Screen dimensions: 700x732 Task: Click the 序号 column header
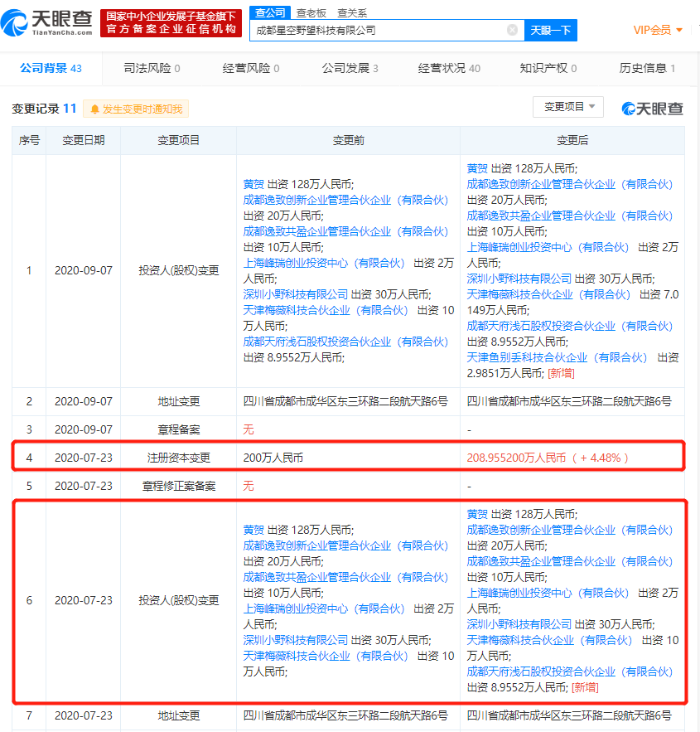(29, 141)
